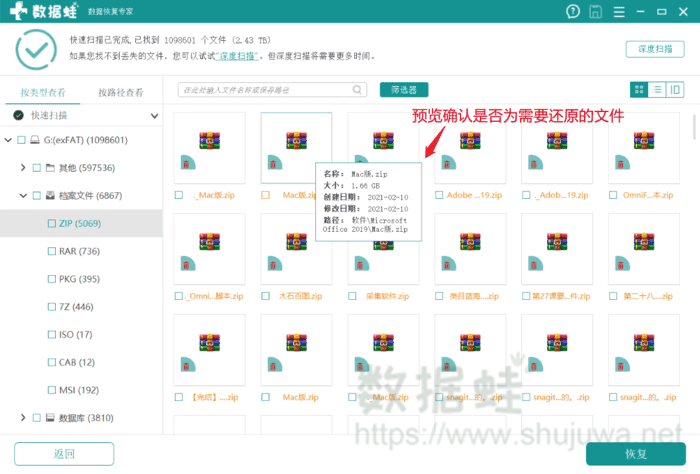Select the 7Z (446) tree item

[x=81, y=307]
